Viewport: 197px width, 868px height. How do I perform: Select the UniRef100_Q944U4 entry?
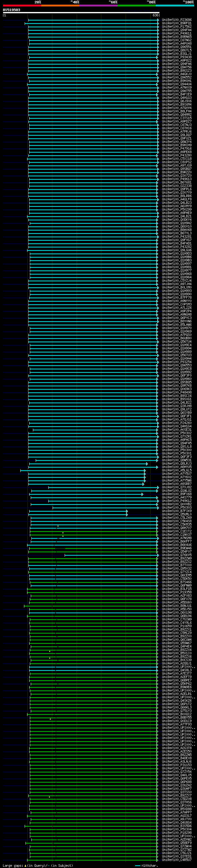click(176, 84)
